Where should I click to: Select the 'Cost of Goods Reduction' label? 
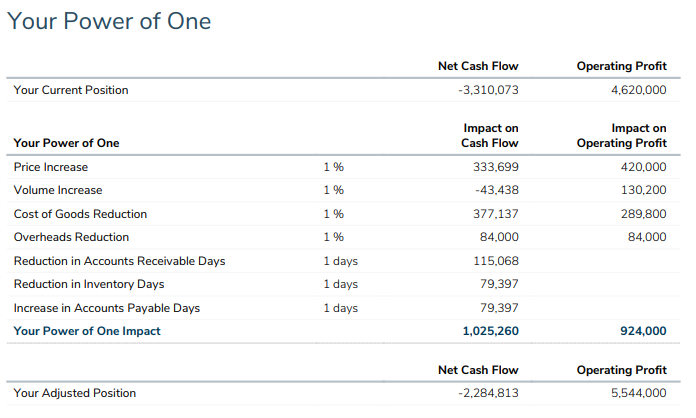point(80,214)
